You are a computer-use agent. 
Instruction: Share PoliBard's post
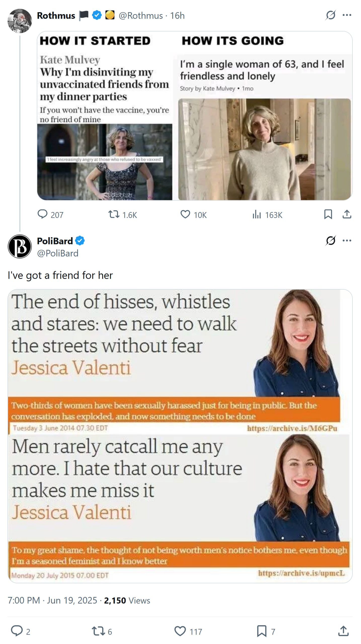[343, 631]
